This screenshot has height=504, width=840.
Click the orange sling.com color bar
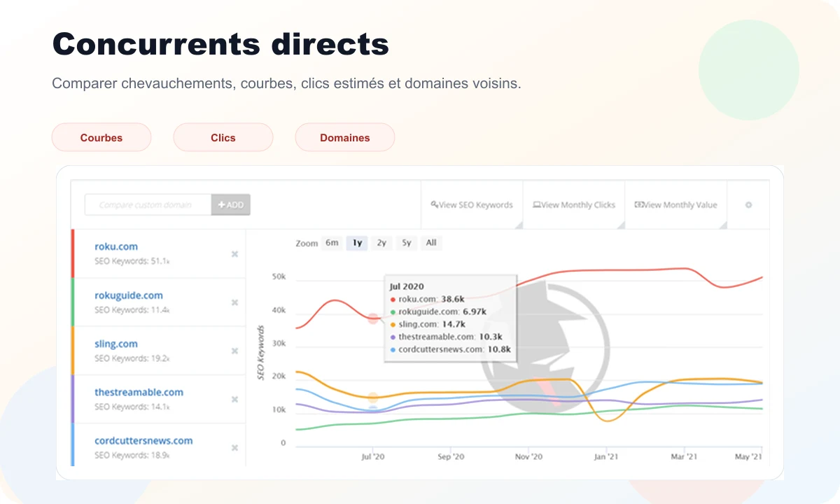coord(72,350)
